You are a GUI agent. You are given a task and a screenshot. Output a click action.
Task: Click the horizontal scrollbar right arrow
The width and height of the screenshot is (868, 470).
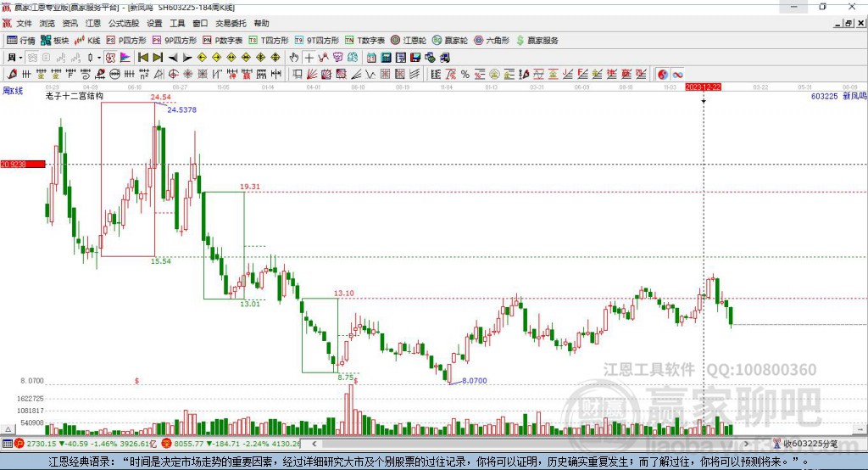coord(746,444)
